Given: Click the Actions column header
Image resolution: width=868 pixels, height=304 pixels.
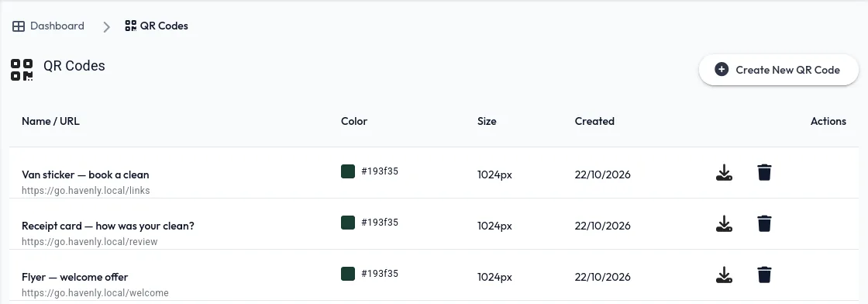Looking at the screenshot, I should (828, 121).
